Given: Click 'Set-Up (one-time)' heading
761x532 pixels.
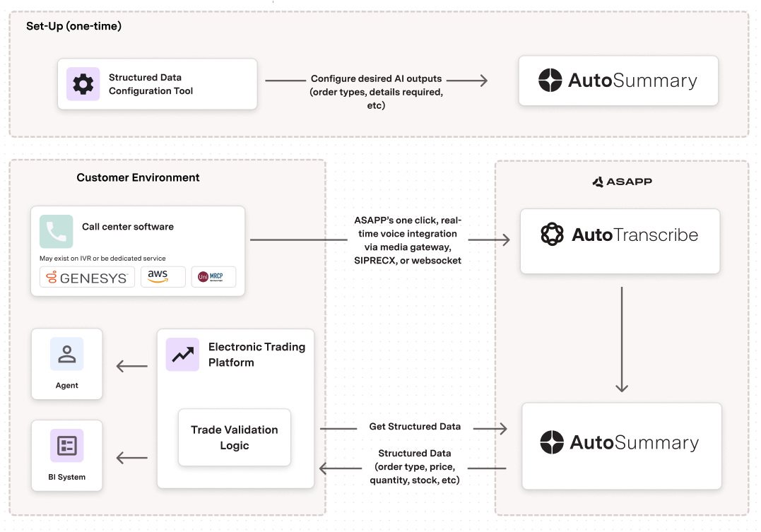Looking at the screenshot, I should (x=73, y=26).
